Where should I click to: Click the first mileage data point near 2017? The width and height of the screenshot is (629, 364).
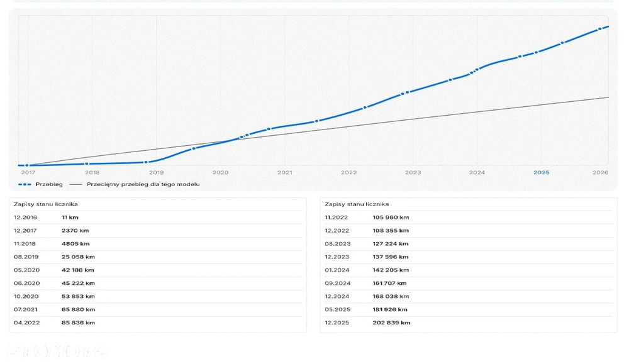pyautogui.click(x=26, y=165)
